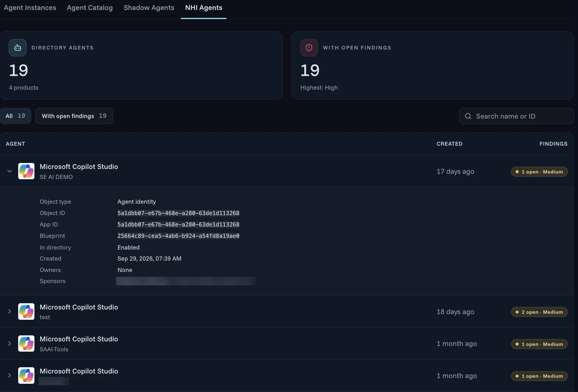Click the 'SE AI DEMO' agent subtitle
Image resolution: width=578 pixels, height=392 pixels.
tap(56, 177)
